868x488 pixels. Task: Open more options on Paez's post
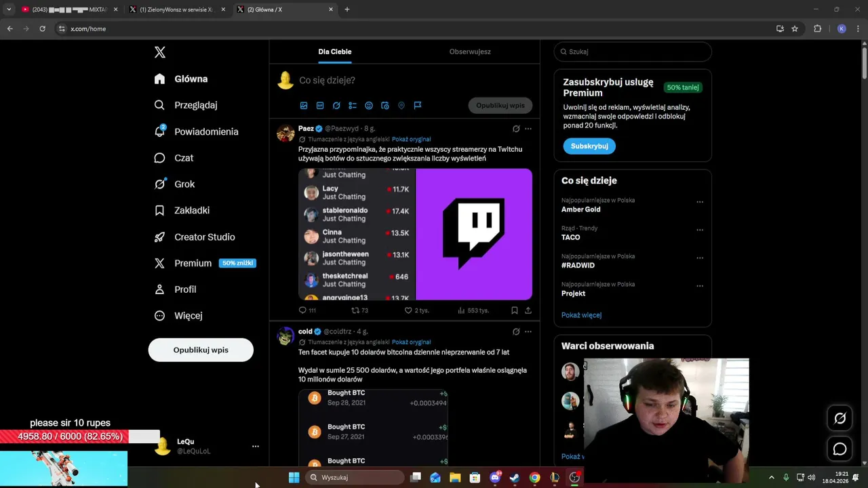point(528,129)
